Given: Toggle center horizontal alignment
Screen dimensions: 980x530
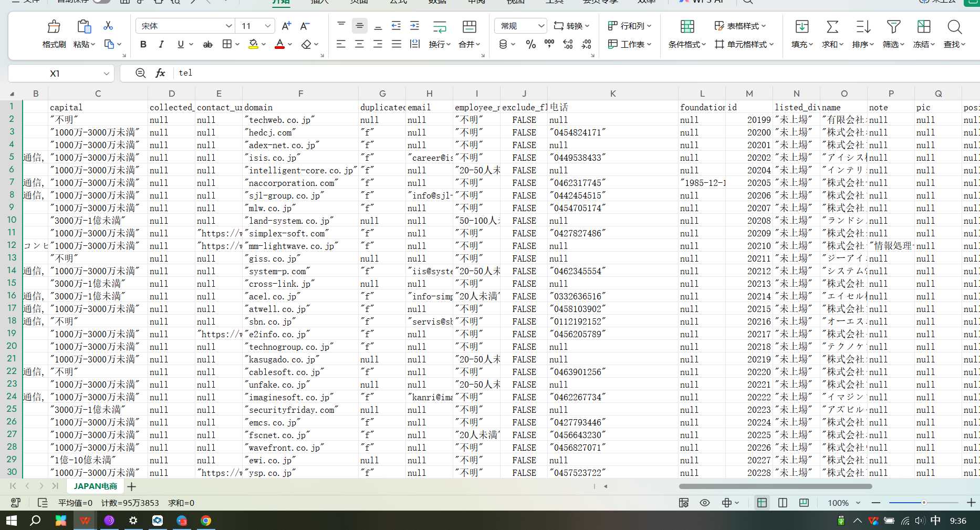Looking at the screenshot, I should [359, 44].
